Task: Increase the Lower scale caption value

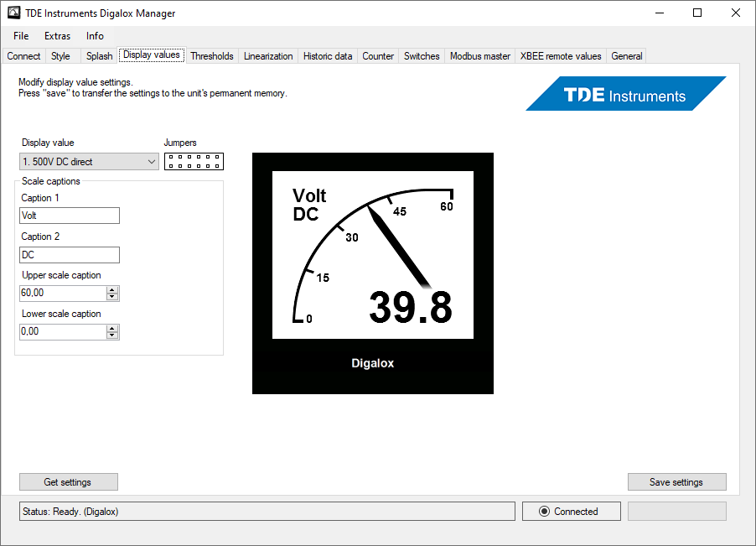Action: click(113, 328)
